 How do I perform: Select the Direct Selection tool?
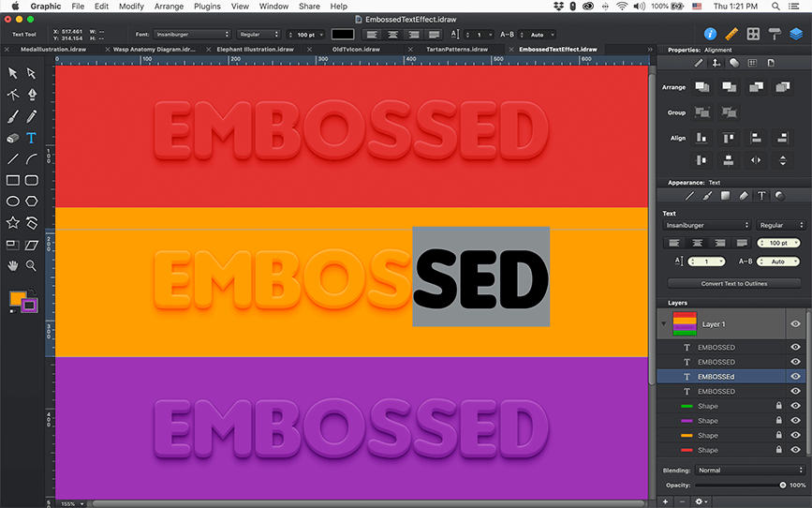(x=32, y=73)
